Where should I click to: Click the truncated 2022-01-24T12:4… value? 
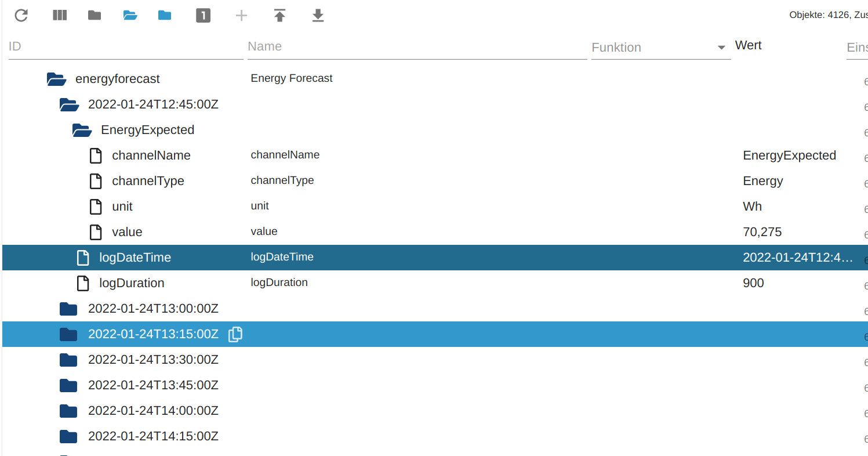click(798, 258)
